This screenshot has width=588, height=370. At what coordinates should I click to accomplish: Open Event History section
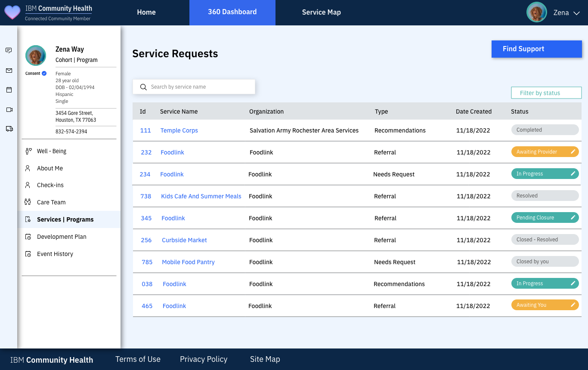click(x=55, y=254)
